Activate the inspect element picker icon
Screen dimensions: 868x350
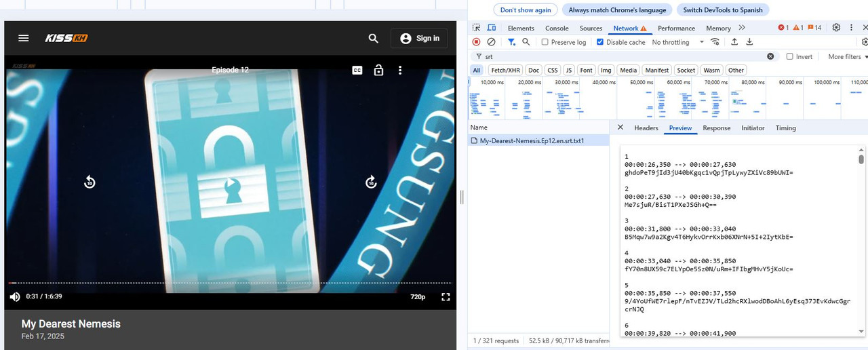coord(477,28)
